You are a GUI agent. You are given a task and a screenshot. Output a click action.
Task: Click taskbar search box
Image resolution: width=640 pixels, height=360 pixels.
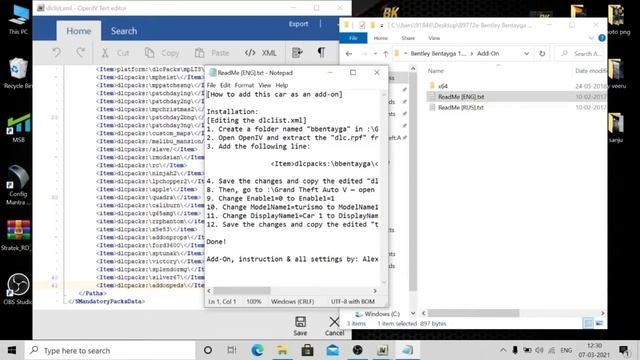(110, 350)
